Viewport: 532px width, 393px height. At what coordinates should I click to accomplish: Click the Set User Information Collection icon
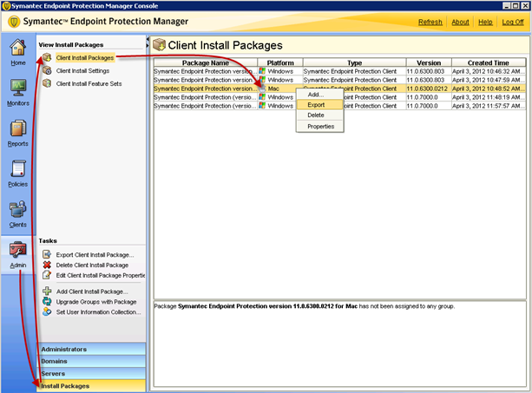coord(47,311)
